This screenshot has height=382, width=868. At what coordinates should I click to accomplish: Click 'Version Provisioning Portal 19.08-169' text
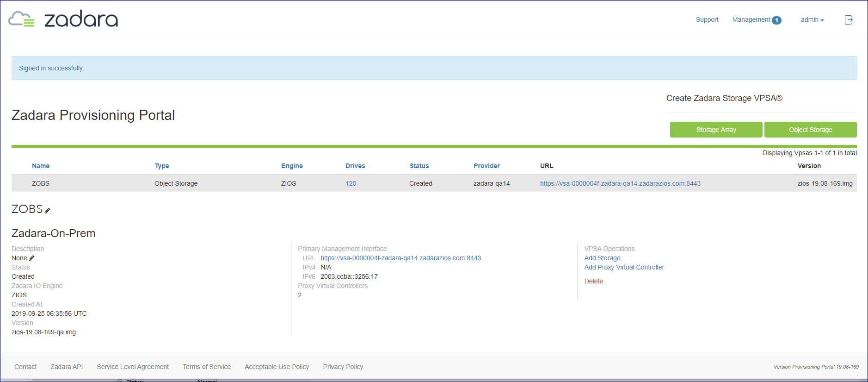pyautogui.click(x=816, y=367)
